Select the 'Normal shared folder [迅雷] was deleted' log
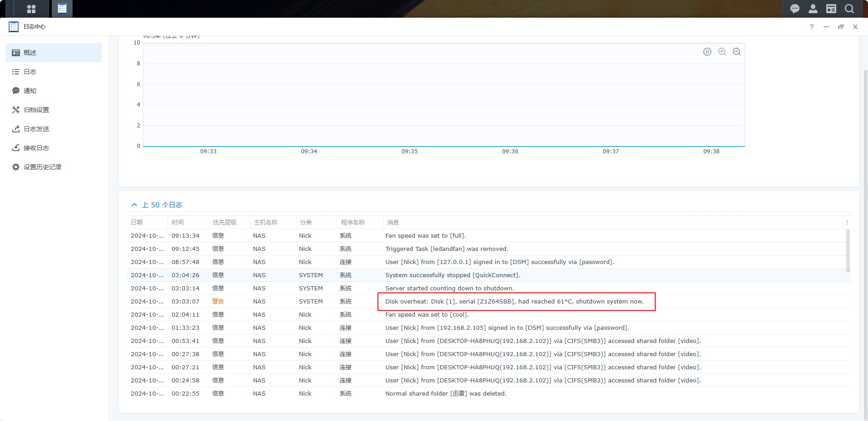Image resolution: width=868 pixels, height=421 pixels. click(x=489, y=394)
